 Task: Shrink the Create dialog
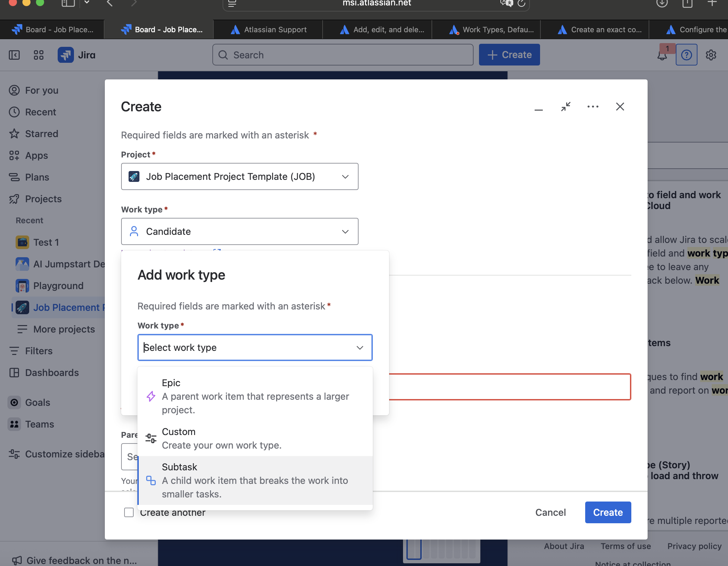click(x=566, y=107)
